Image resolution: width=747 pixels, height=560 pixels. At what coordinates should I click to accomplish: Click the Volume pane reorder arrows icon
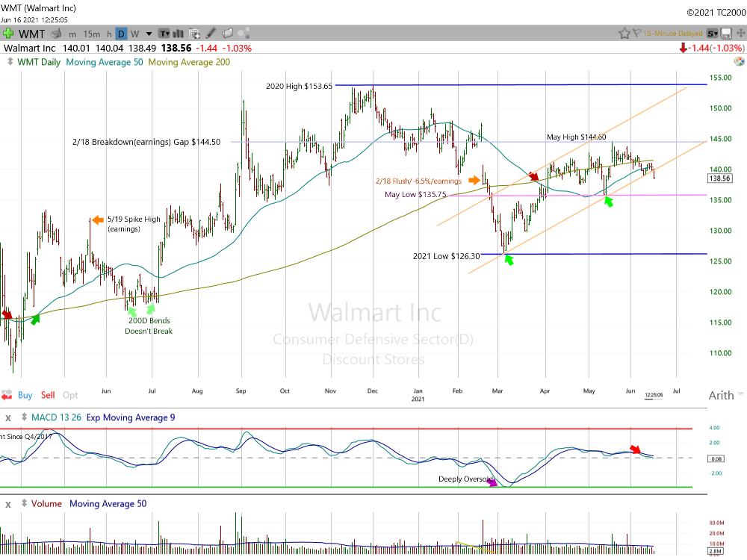click(x=24, y=503)
